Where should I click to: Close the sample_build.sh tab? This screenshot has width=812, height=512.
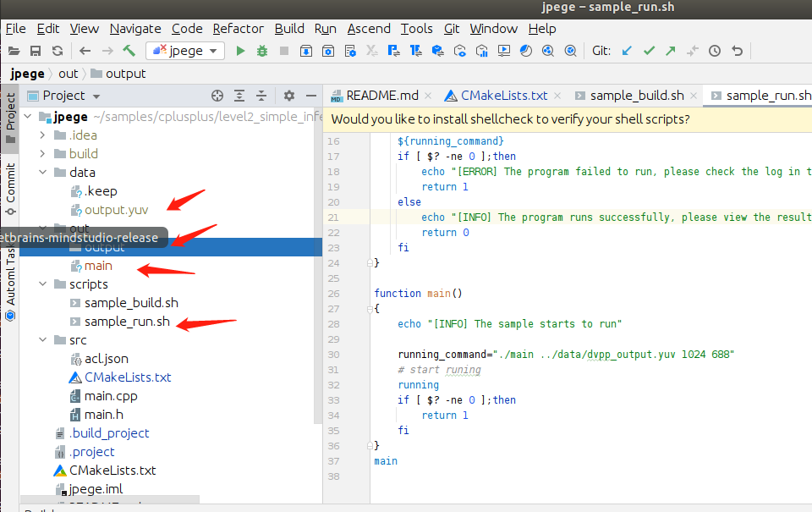coord(694,96)
